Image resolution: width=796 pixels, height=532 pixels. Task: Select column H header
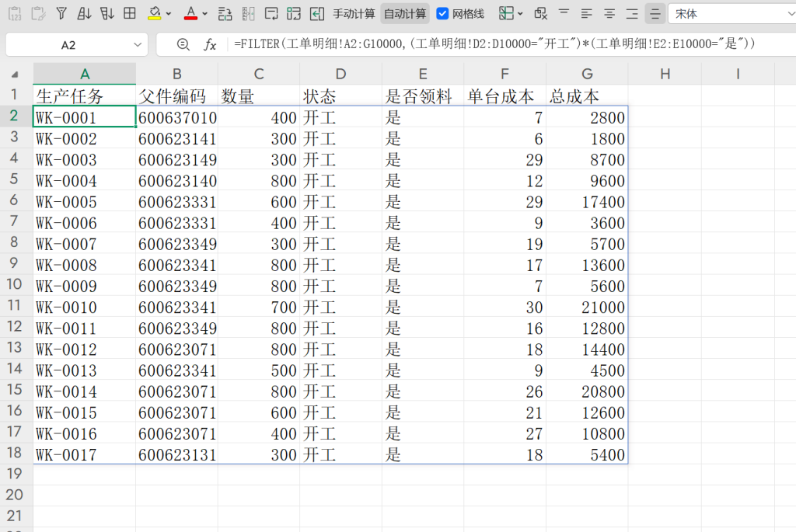tap(665, 74)
